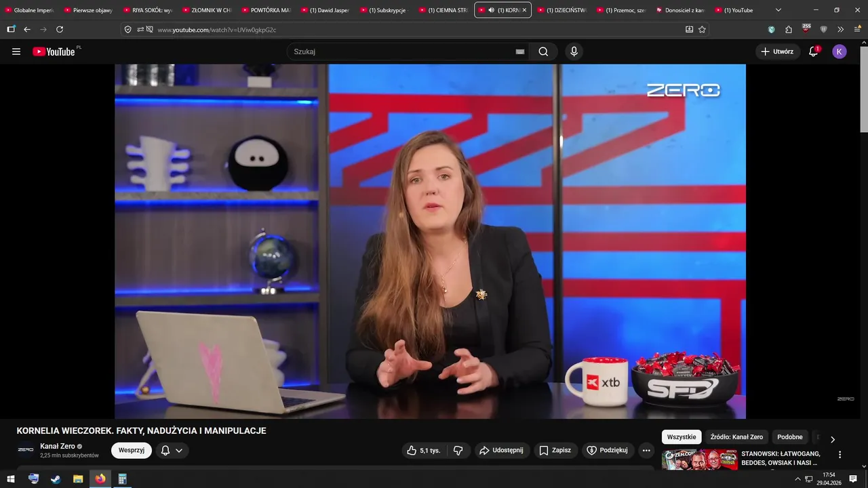The height and width of the screenshot is (488, 868).
Task: Switch to POWTÓRKA MA tab
Action: point(265,10)
